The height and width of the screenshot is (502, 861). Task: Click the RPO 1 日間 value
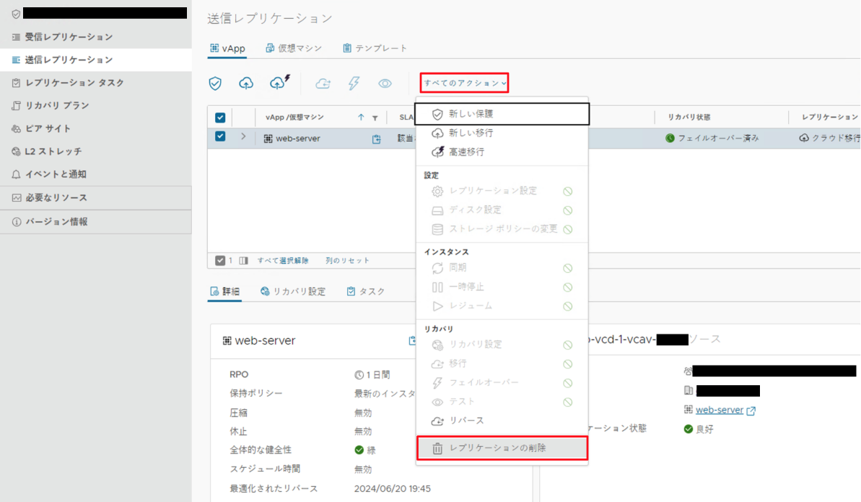click(x=372, y=375)
